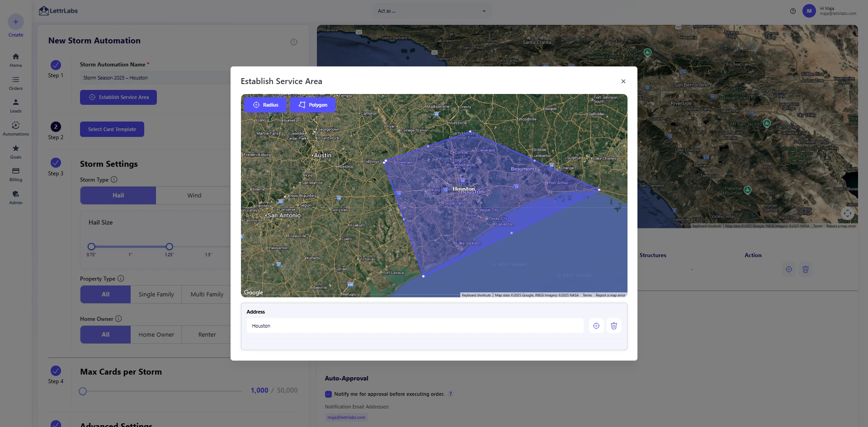
Task: Select Multi Family property type
Action: coord(207,294)
